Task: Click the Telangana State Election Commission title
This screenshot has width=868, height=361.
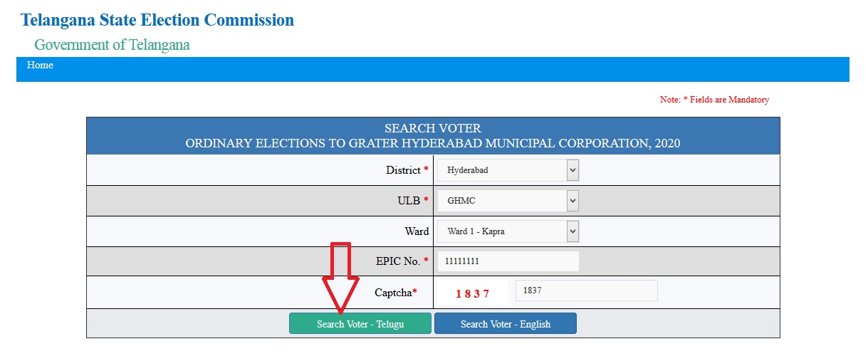Action: (x=157, y=20)
